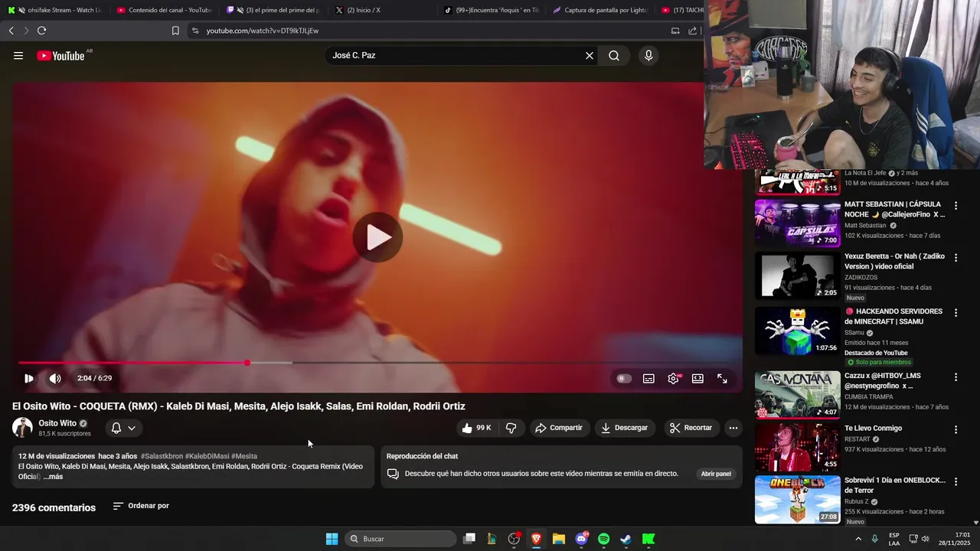
Task: Open Steam from the taskbar
Action: point(626,539)
